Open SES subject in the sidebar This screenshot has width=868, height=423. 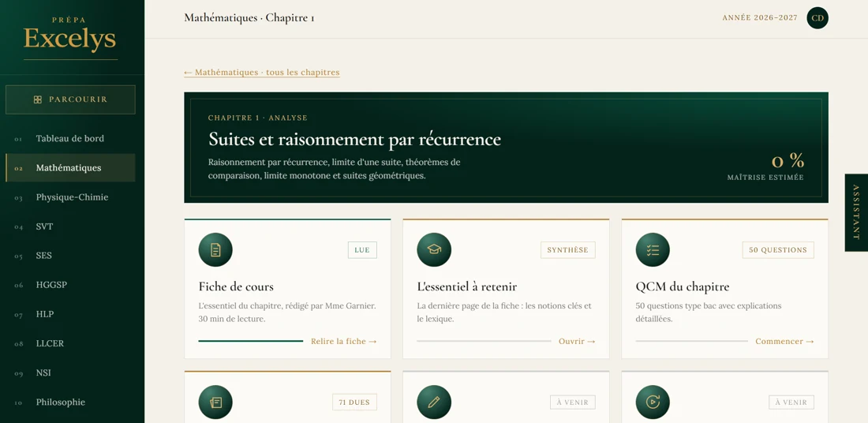tap(70, 256)
